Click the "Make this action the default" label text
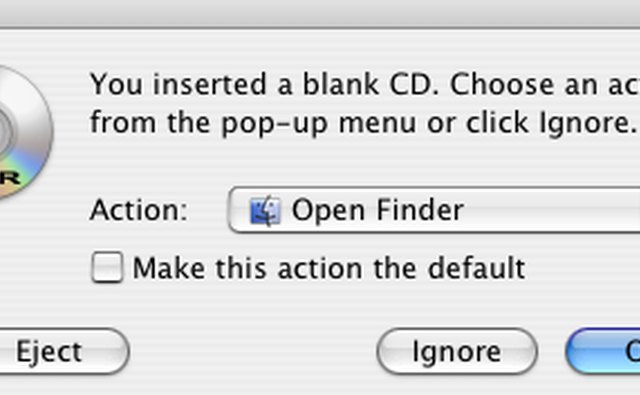This screenshot has height=395, width=640. coord(329,268)
